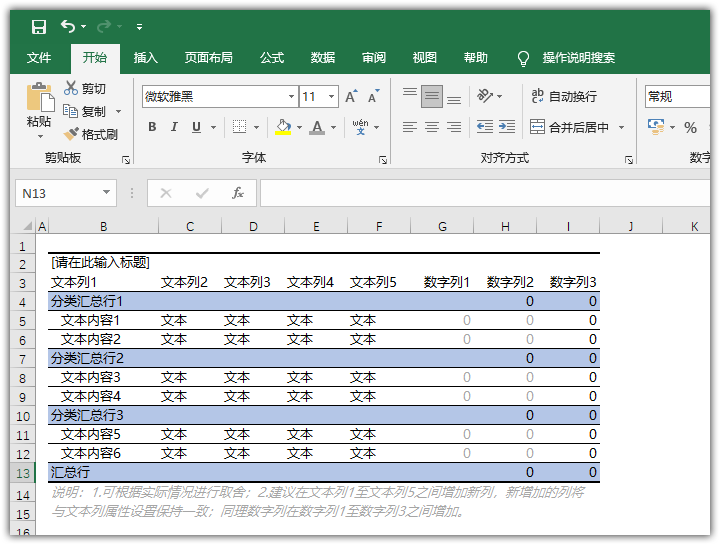Open the font size 11 dropdown
Image resolution: width=720 pixels, height=545 pixels.
(x=331, y=96)
